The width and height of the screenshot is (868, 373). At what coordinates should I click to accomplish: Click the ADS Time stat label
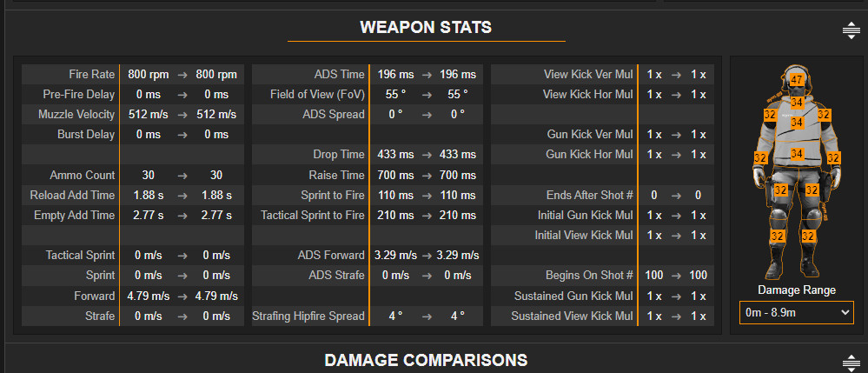(x=340, y=75)
